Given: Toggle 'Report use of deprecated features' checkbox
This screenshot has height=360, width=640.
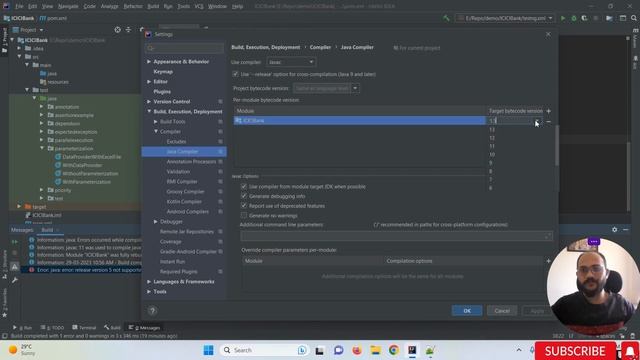Looking at the screenshot, I should [244, 206].
